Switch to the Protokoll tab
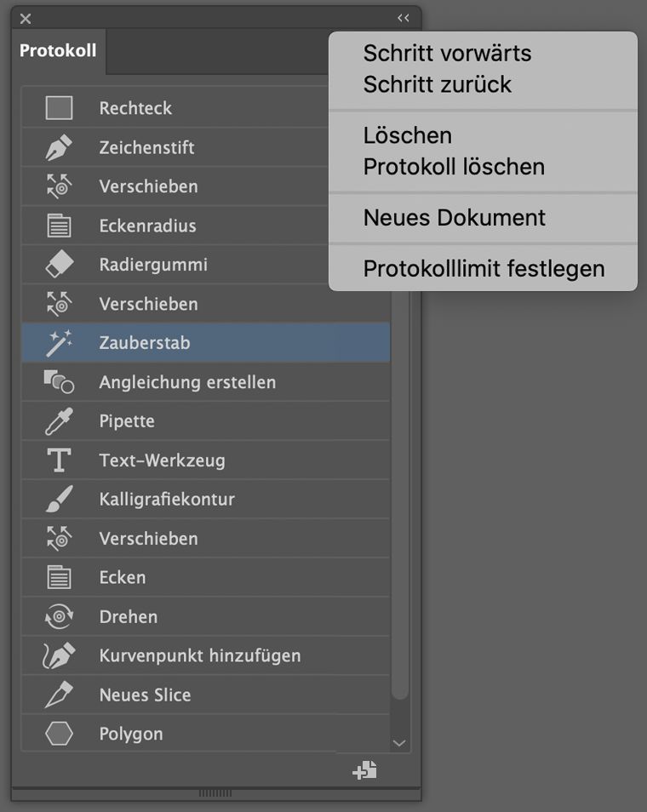The height and width of the screenshot is (812, 647). click(x=57, y=51)
